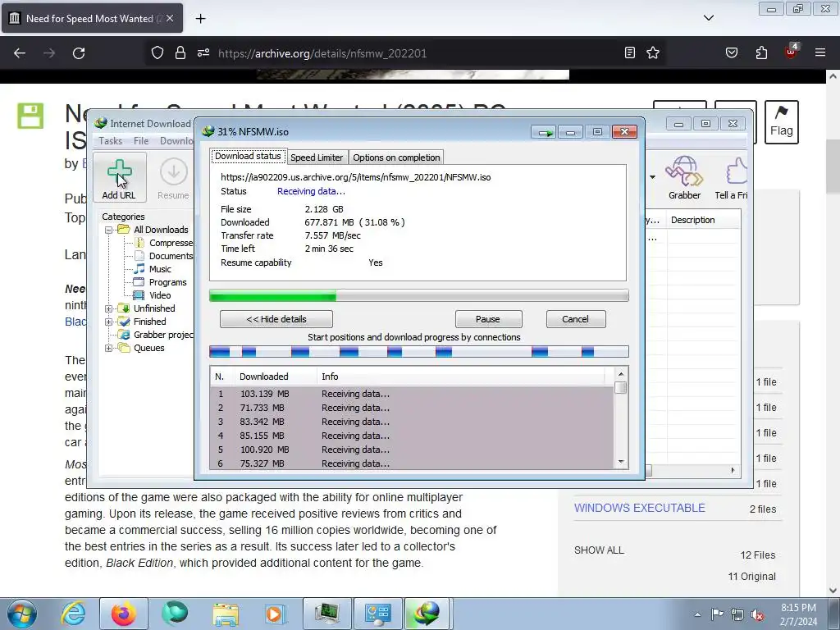Select connection row 5 with 100.920 MB
Screen dimensions: 840x630
[412, 450]
